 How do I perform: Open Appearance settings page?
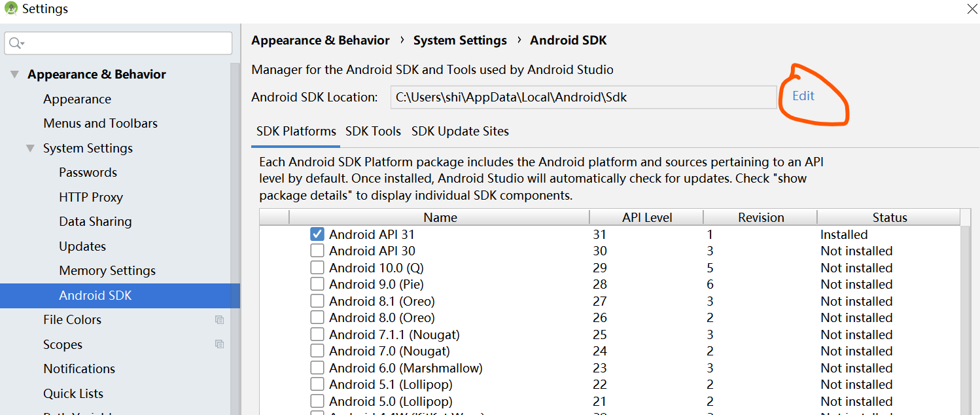click(77, 99)
